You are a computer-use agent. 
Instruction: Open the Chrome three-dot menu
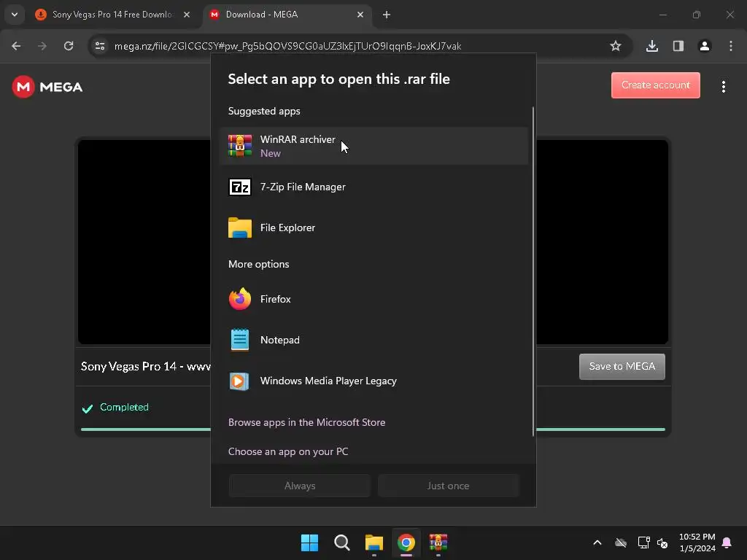[731, 46]
